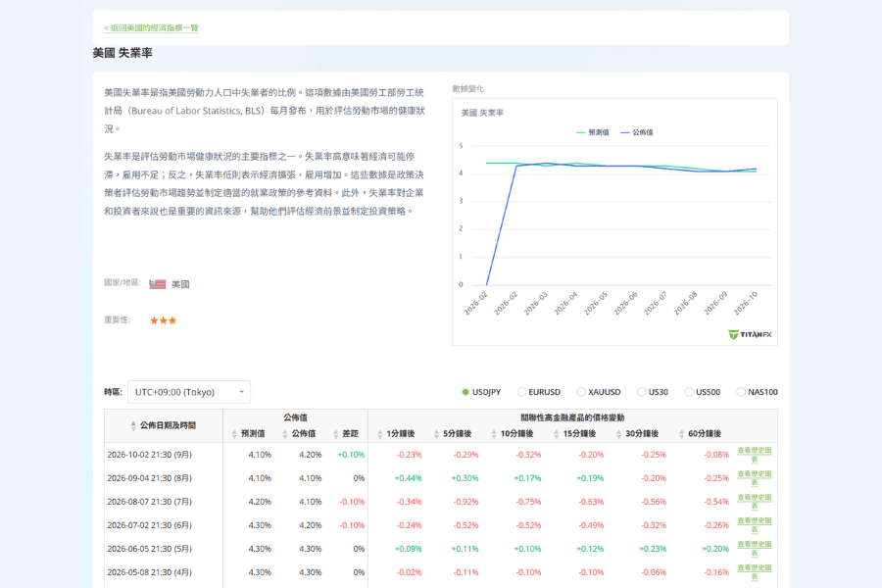The width and height of the screenshot is (882, 588).
Task: Click the -0.16% value in April row
Action: [x=716, y=572]
